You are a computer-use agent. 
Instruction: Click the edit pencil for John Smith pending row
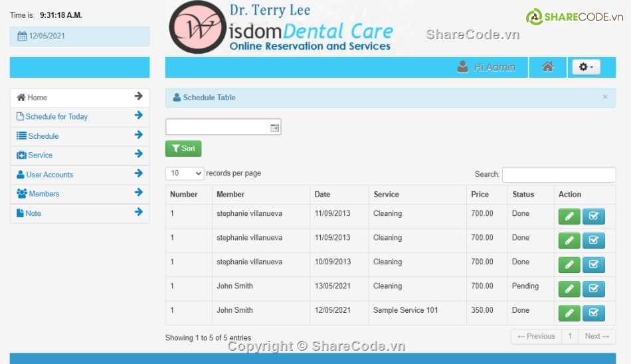coord(569,289)
